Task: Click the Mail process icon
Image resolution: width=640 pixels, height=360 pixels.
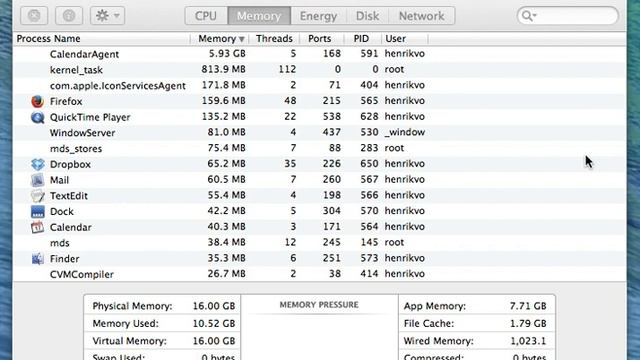Action: tap(38, 180)
